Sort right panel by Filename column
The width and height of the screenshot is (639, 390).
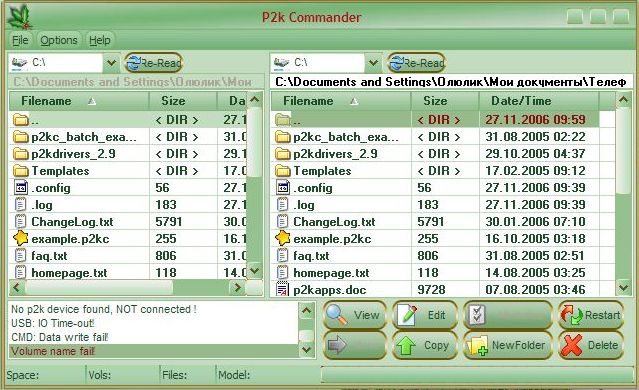[x=341, y=101]
